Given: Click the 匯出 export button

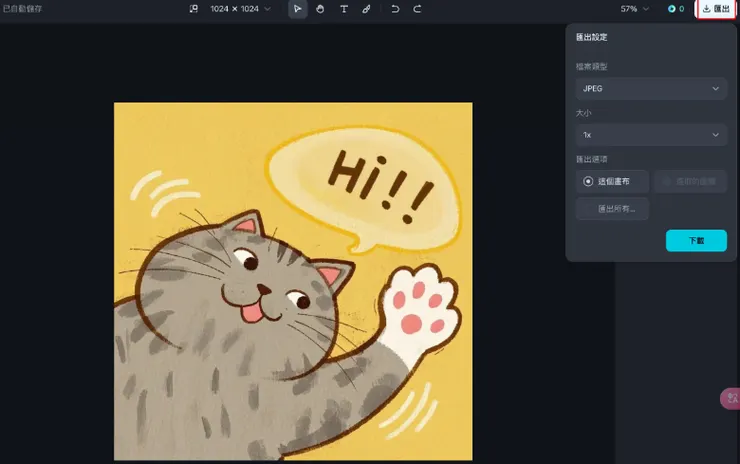Looking at the screenshot, I should [x=716, y=9].
